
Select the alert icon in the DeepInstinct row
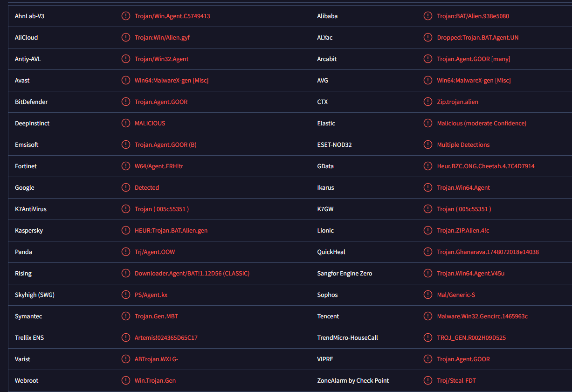[126, 123]
